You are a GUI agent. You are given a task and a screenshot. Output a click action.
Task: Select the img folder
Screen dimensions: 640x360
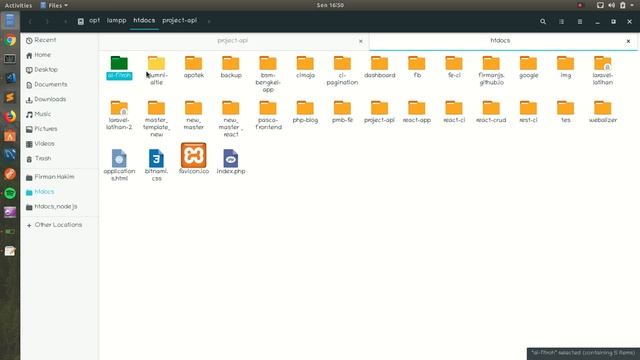coord(565,67)
